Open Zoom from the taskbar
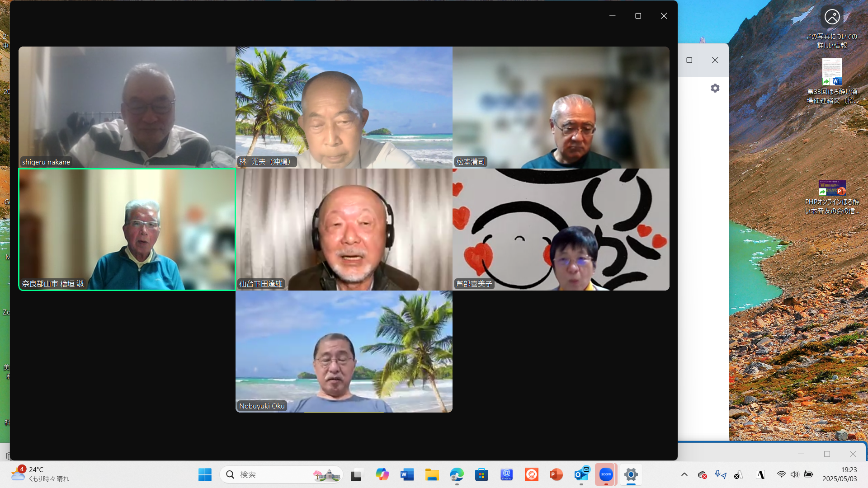Image resolution: width=868 pixels, height=488 pixels. pyautogui.click(x=606, y=474)
